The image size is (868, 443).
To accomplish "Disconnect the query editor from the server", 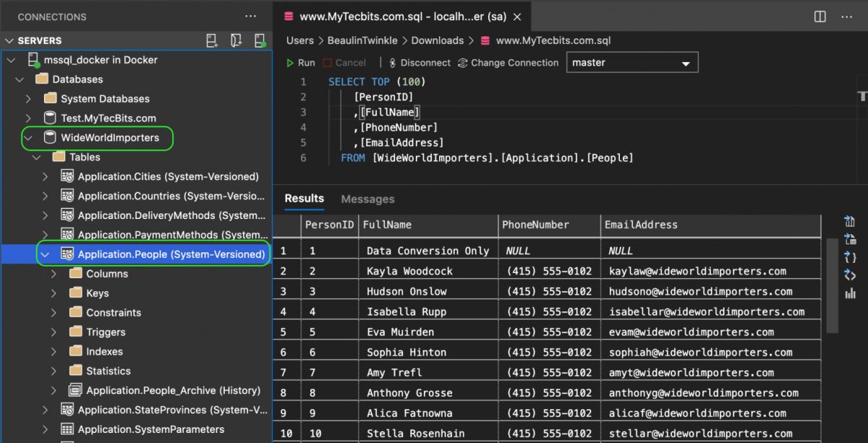I will tap(420, 63).
